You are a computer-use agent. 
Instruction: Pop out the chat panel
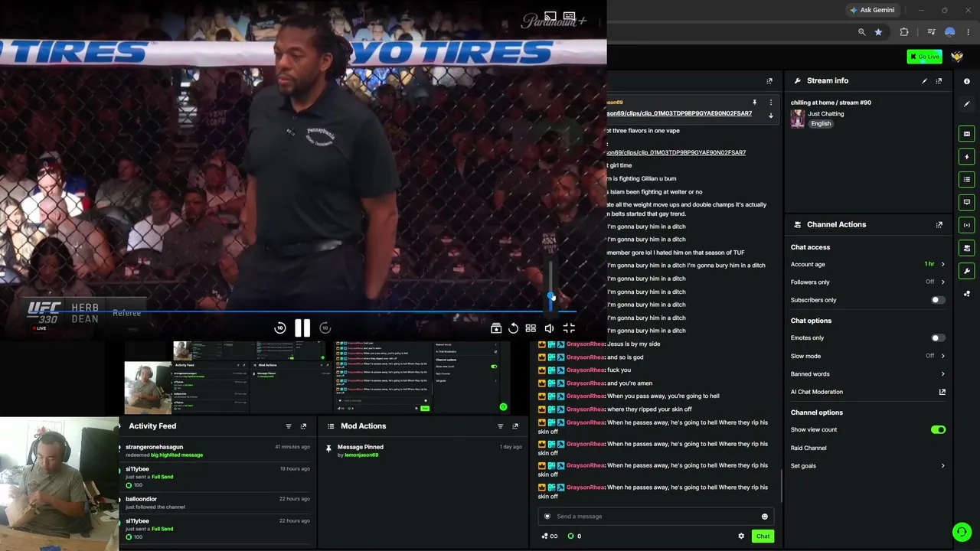[769, 81]
